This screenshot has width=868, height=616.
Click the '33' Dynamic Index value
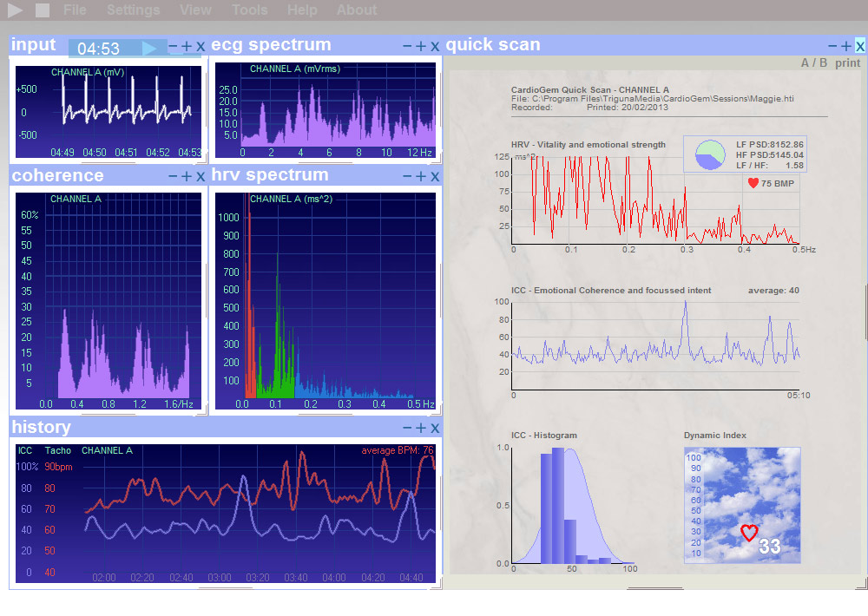(x=769, y=547)
